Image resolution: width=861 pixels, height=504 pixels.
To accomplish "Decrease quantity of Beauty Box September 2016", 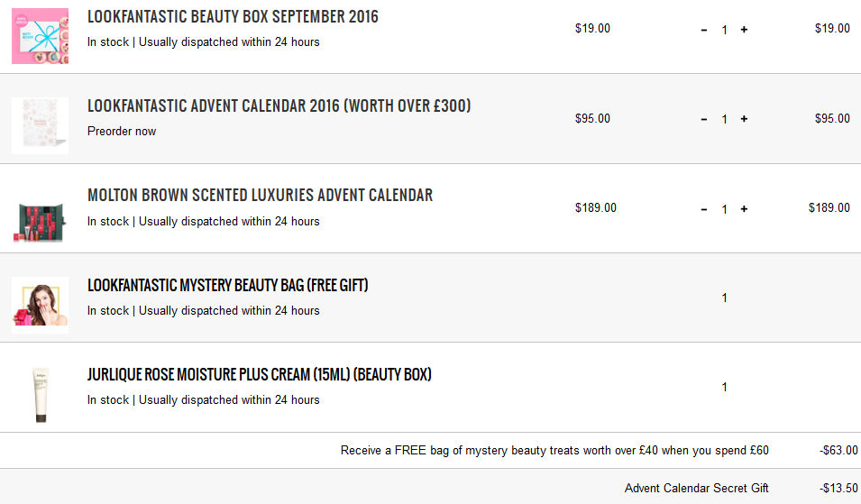I will pos(704,30).
